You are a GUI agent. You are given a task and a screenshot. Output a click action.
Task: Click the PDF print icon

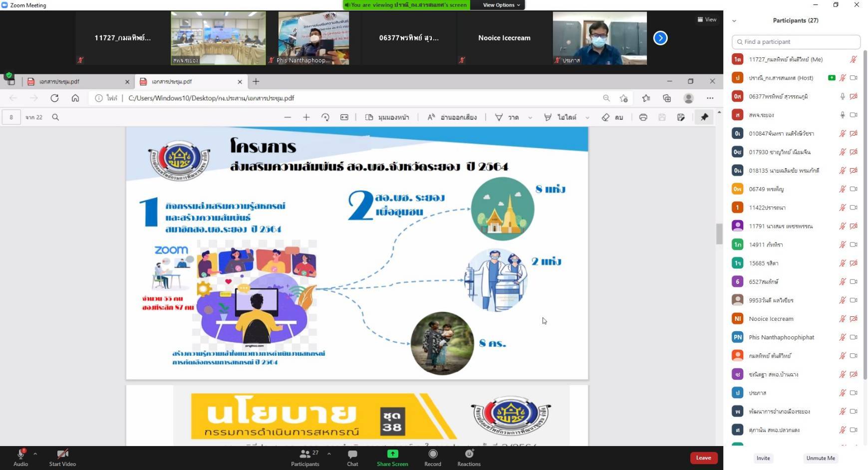643,117
